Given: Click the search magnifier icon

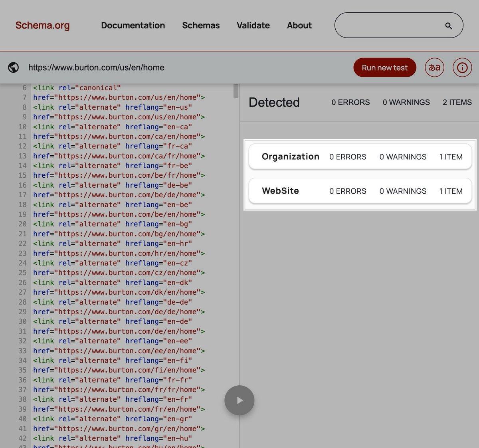Looking at the screenshot, I should (x=448, y=25).
